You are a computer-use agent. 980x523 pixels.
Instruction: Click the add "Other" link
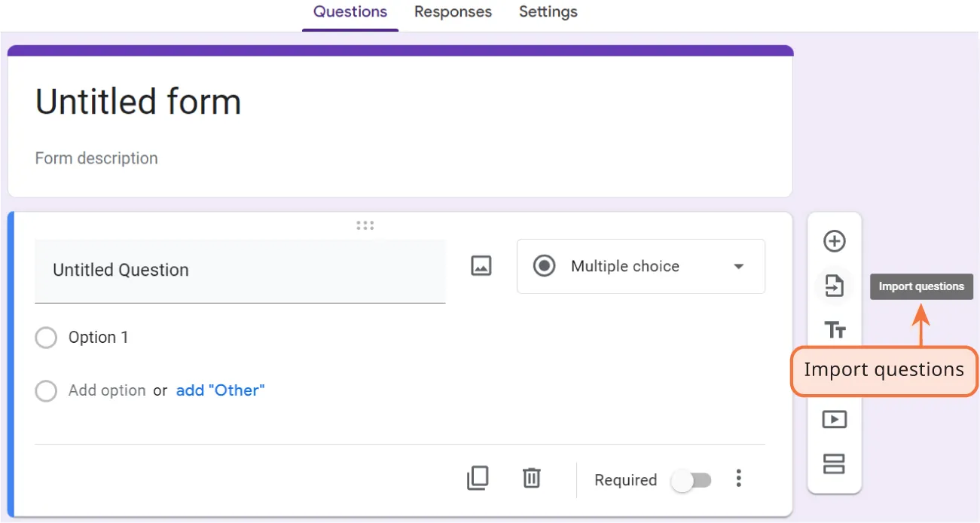[220, 390]
